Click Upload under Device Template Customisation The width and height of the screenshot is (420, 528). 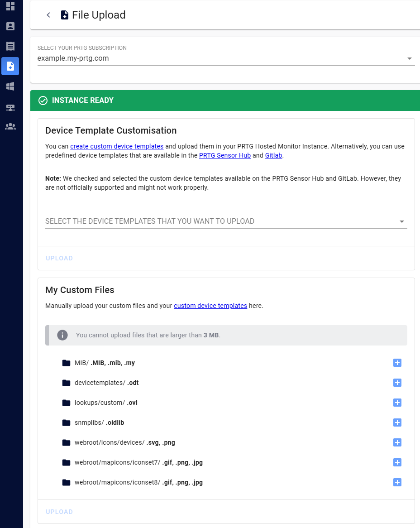tap(59, 258)
